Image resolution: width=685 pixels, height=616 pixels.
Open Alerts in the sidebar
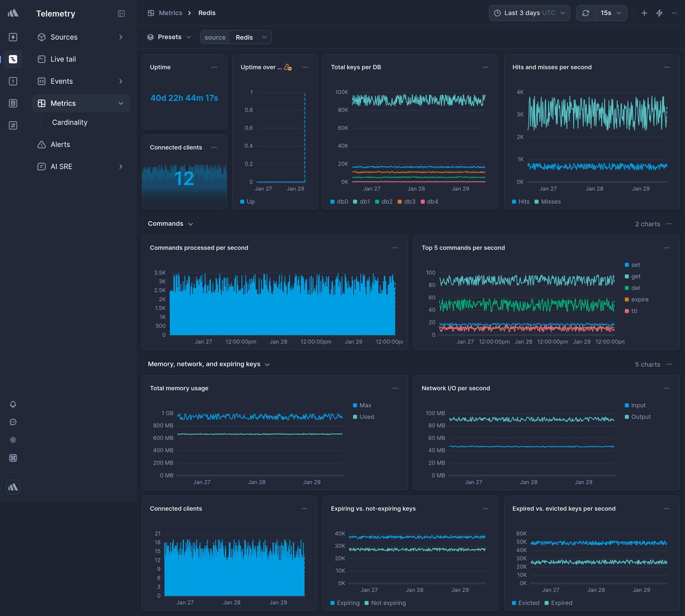click(x=59, y=144)
